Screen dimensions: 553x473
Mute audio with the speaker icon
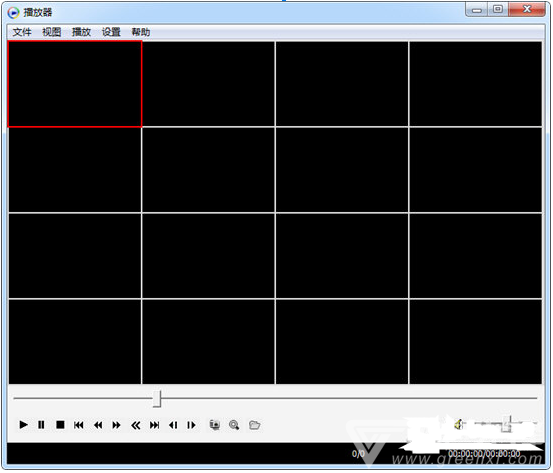coord(459,424)
